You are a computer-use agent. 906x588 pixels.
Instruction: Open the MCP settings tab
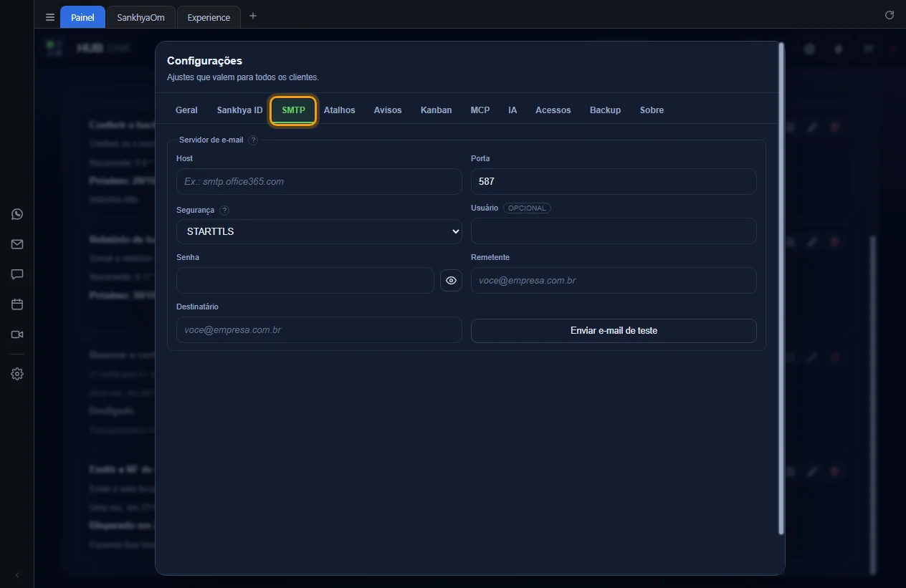point(480,110)
